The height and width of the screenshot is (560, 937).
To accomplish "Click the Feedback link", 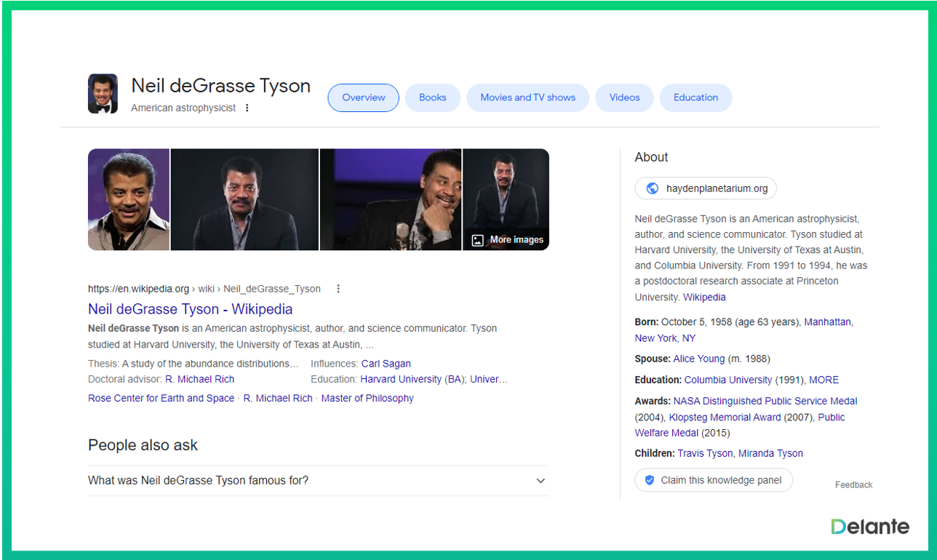I will coord(853,484).
